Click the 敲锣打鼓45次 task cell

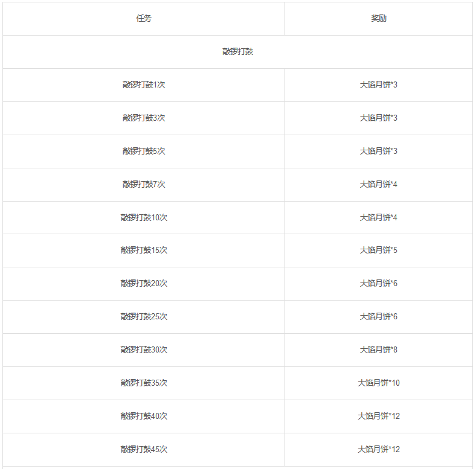pos(144,449)
